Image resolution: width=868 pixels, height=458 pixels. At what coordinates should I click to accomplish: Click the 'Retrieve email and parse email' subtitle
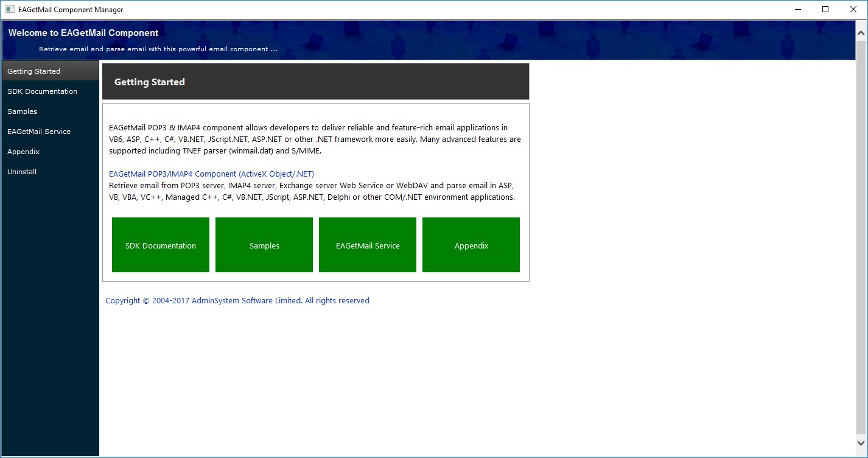158,49
